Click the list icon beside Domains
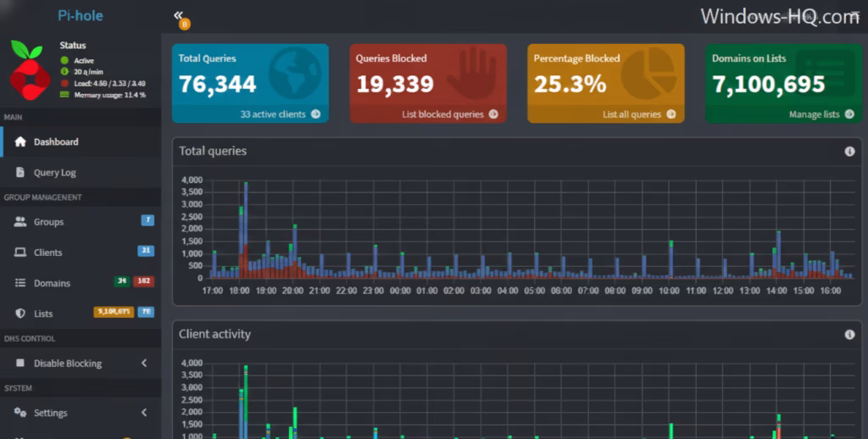The height and width of the screenshot is (439, 868). click(x=20, y=283)
